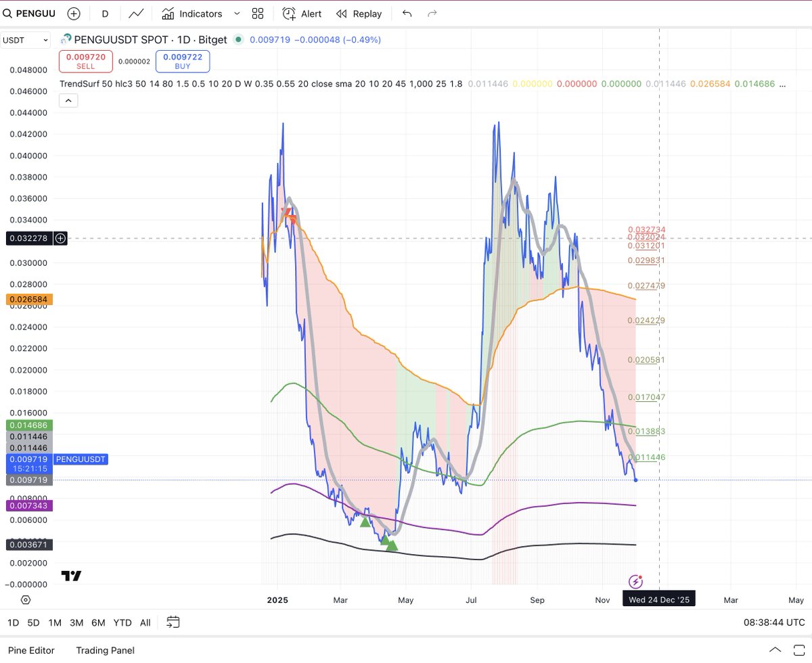Open the USDT currency dropdown

click(25, 39)
